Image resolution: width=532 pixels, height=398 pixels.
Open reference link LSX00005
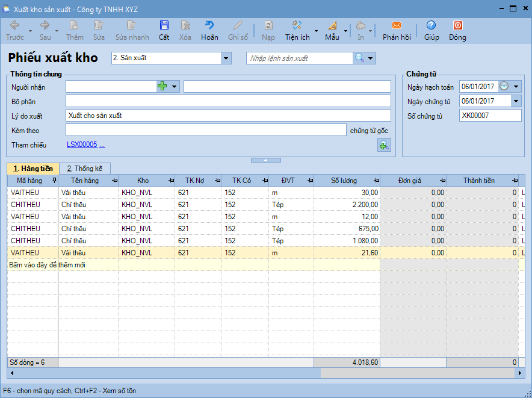point(82,145)
